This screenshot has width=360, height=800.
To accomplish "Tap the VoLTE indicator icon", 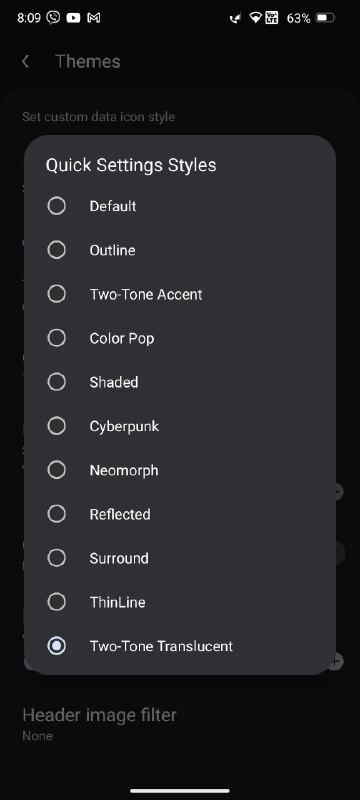I will pos(271,18).
